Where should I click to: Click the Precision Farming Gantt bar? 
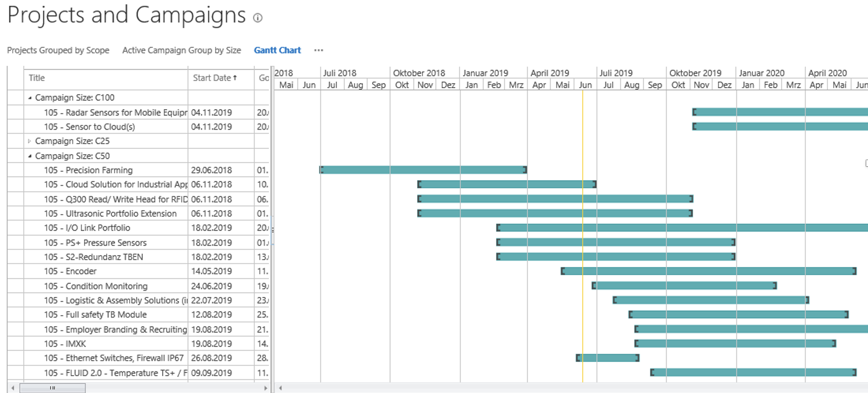click(423, 170)
